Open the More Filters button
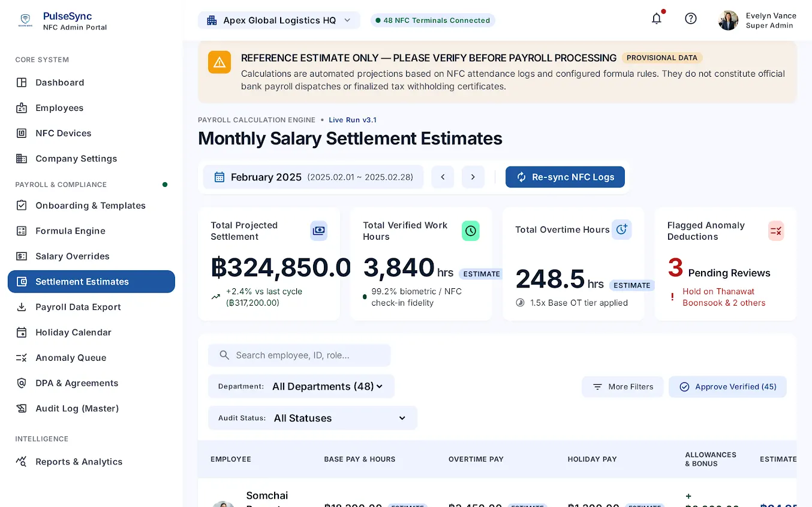Viewport: 812px width, 507px height. click(x=622, y=387)
